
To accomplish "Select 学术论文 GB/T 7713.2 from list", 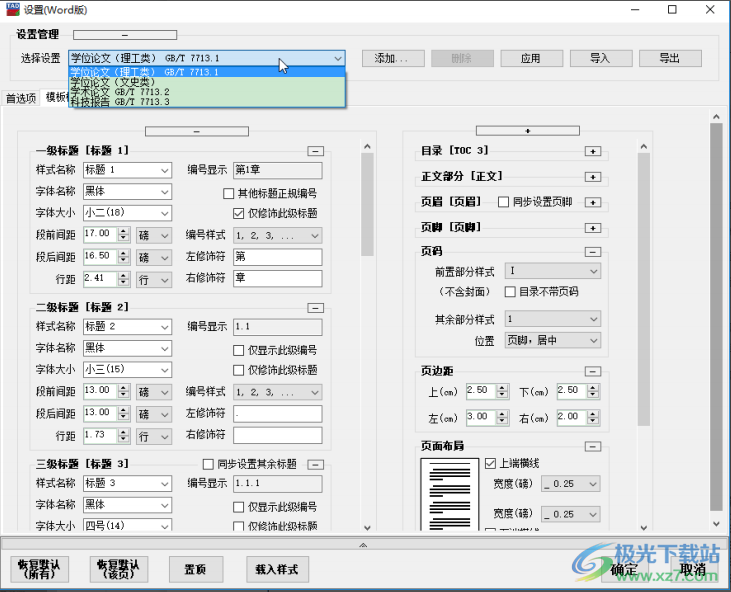I will [x=207, y=92].
